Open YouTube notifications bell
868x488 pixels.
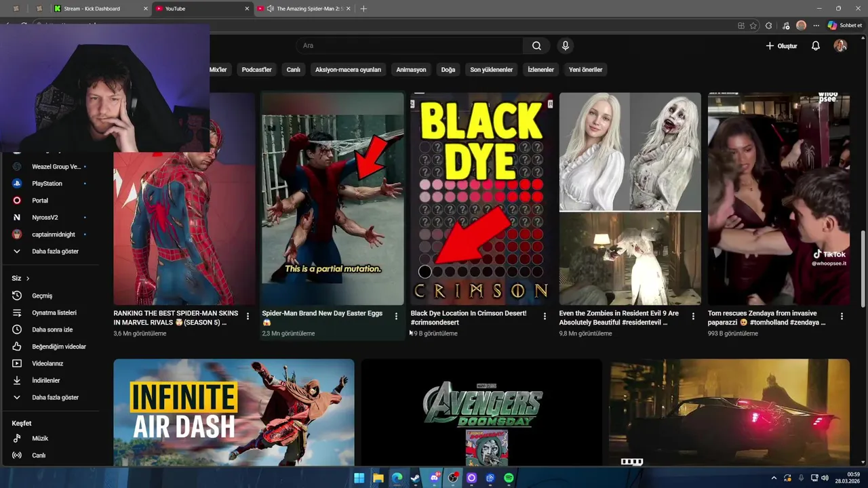pos(816,45)
